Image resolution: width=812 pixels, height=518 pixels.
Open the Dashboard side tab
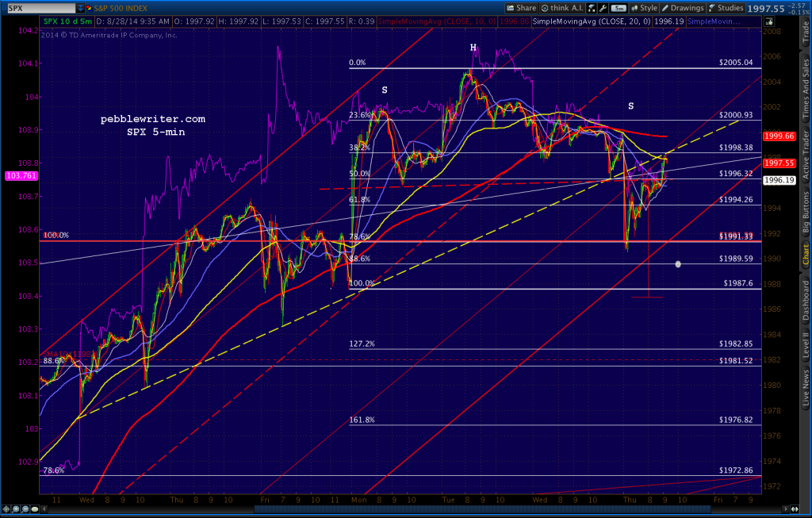tap(806, 301)
